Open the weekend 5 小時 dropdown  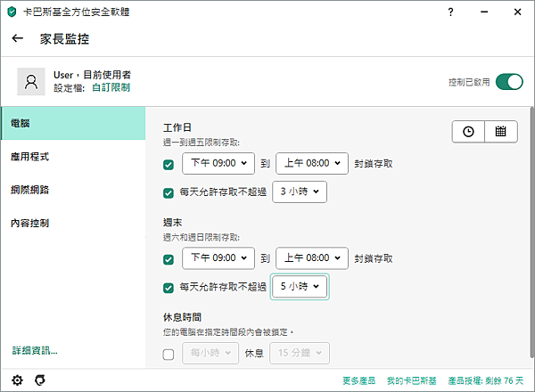tap(300, 287)
